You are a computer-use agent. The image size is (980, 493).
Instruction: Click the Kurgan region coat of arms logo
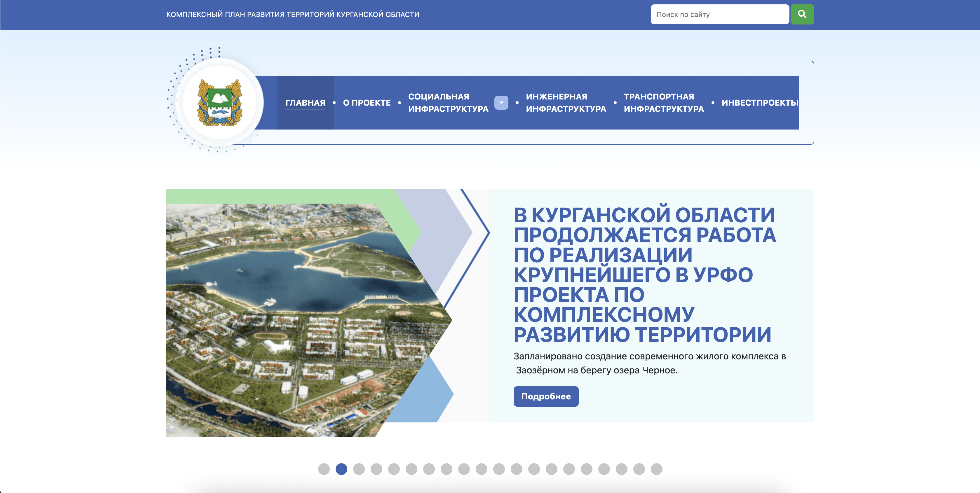coord(219,103)
